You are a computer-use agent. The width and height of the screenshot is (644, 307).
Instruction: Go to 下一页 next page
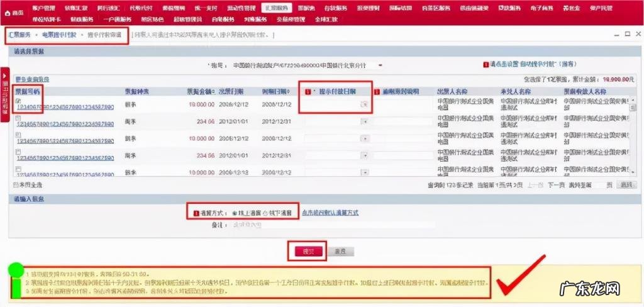556,186
